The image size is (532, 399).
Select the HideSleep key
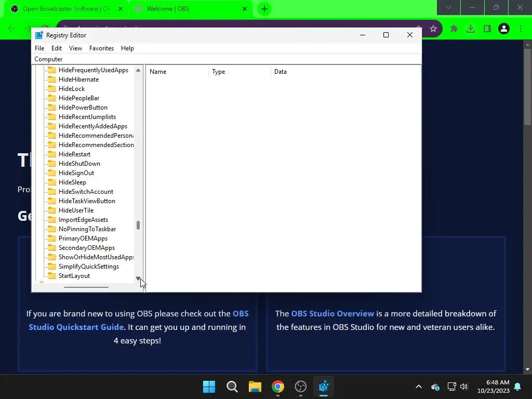click(x=72, y=182)
